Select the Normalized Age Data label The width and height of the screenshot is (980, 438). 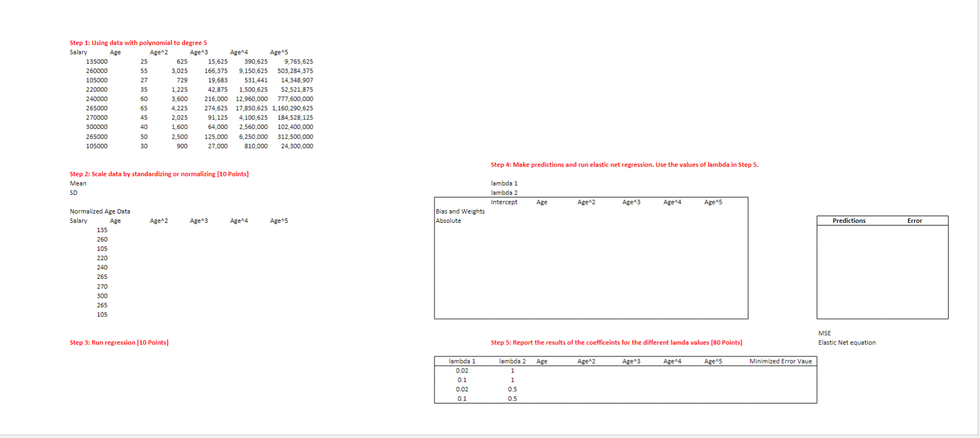[100, 211]
